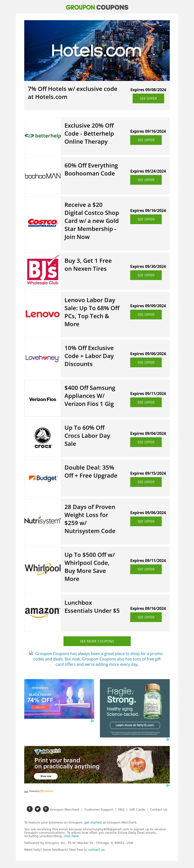Screen dimensions: 194x868
Task: Click 'Shop now' on the Vistaprint ad
Action: [46, 776]
